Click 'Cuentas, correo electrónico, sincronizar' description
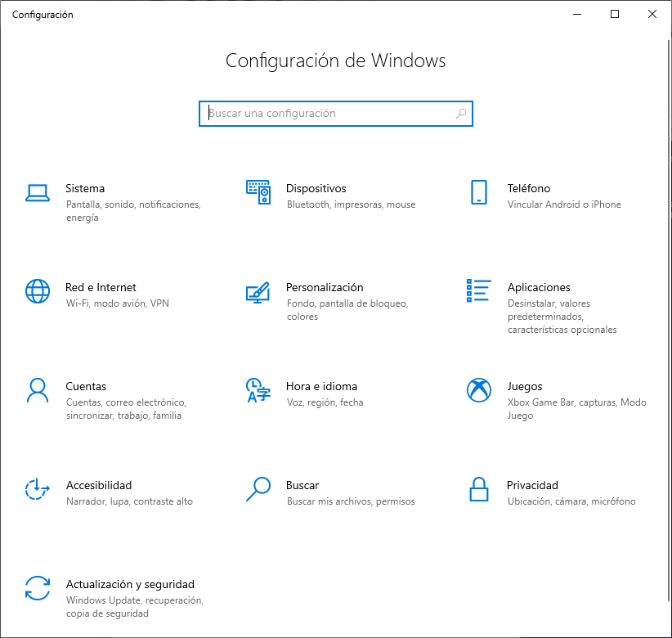 [126, 409]
